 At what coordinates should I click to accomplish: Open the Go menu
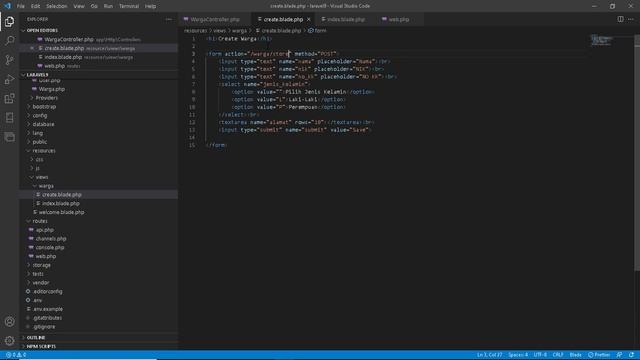pos(94,6)
